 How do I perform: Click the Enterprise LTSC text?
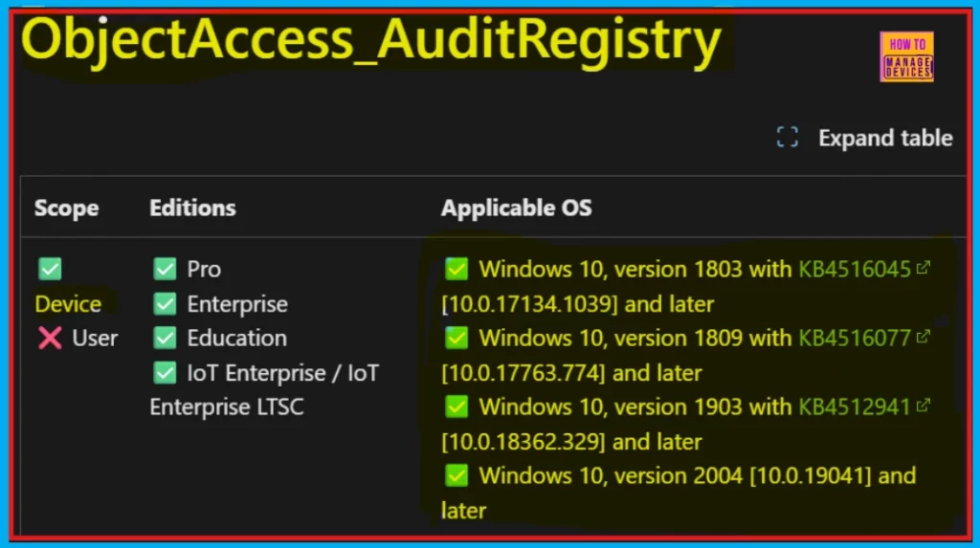coord(227,407)
